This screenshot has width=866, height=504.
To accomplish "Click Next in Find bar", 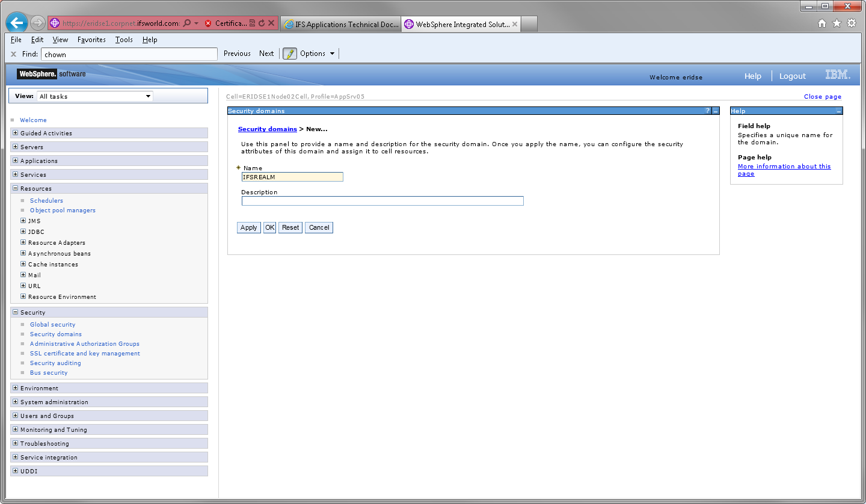I will point(266,54).
